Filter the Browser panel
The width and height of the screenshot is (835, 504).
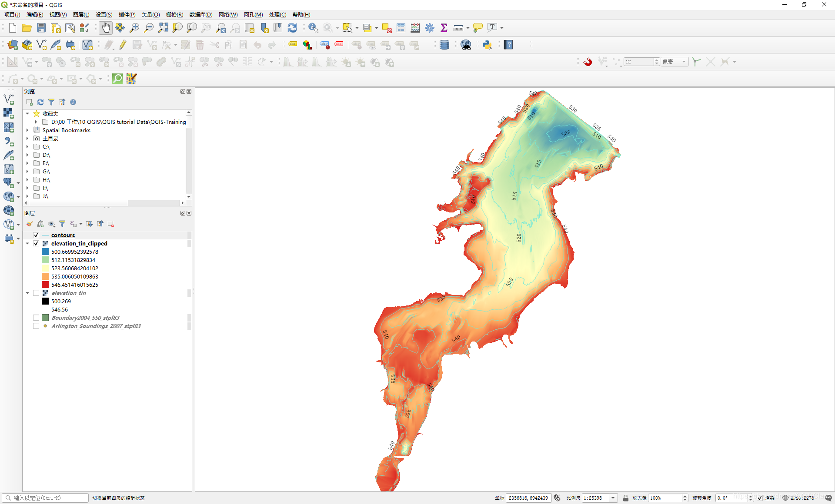point(51,102)
